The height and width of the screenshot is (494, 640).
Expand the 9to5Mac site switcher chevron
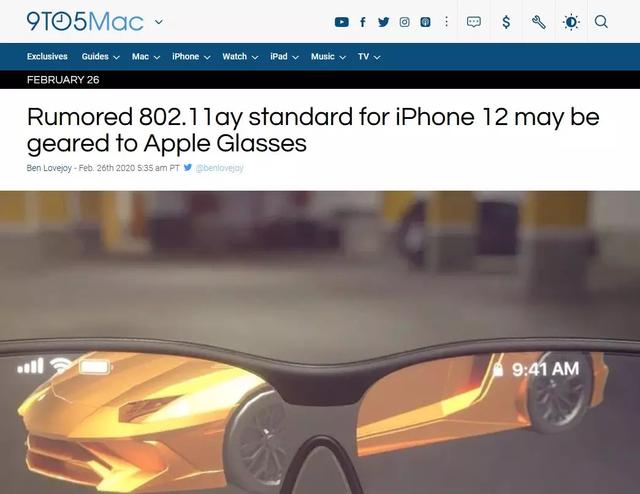tap(159, 22)
